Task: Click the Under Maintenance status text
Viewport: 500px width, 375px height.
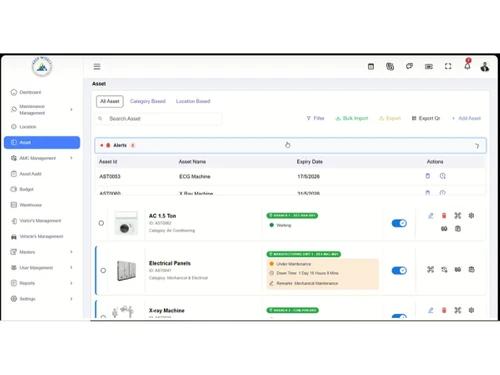Action: click(x=293, y=264)
